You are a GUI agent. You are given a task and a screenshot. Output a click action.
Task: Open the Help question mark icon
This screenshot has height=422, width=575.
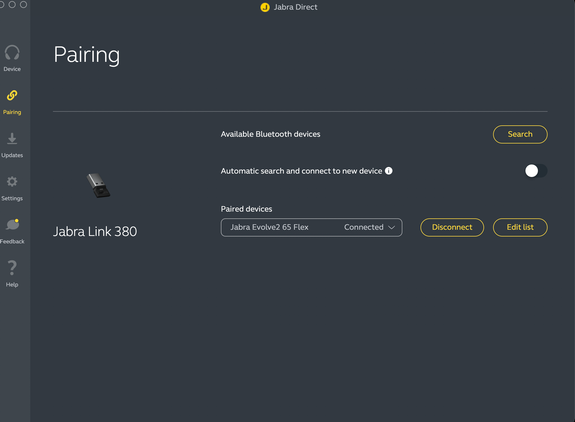12,268
